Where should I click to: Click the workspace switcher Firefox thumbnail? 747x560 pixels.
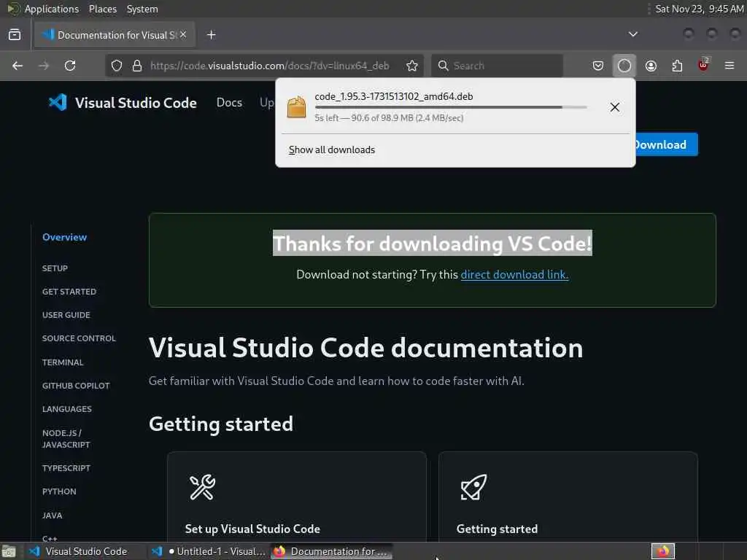(662, 551)
